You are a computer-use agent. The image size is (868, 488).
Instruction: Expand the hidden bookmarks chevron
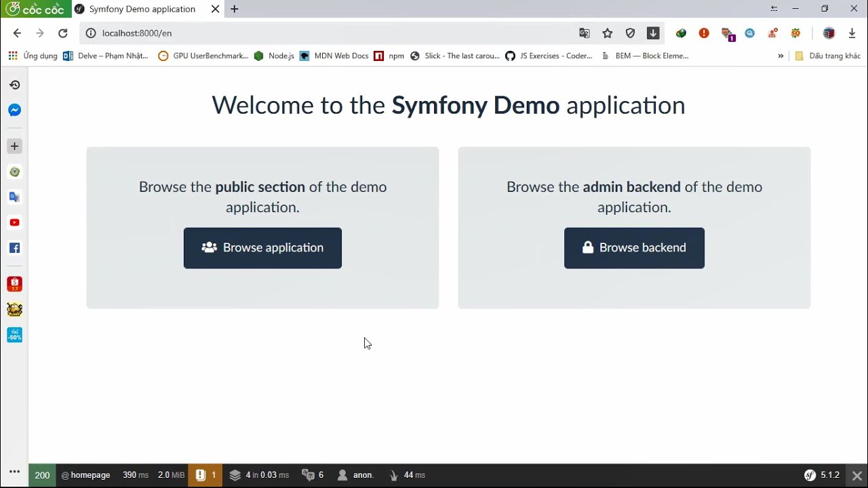click(781, 56)
